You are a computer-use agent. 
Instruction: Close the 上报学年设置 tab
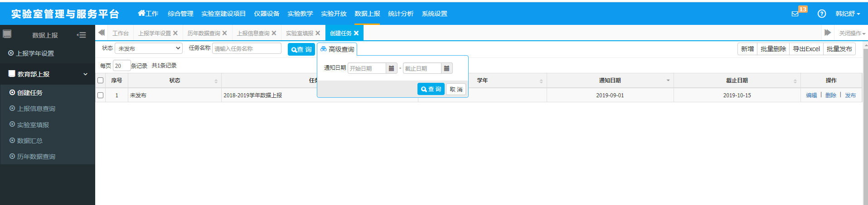click(x=175, y=33)
